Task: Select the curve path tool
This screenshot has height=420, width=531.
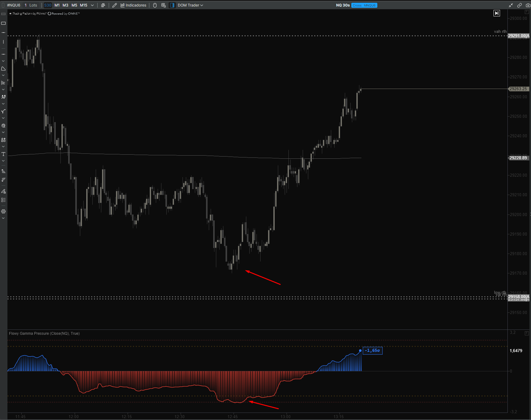Action: [3, 111]
